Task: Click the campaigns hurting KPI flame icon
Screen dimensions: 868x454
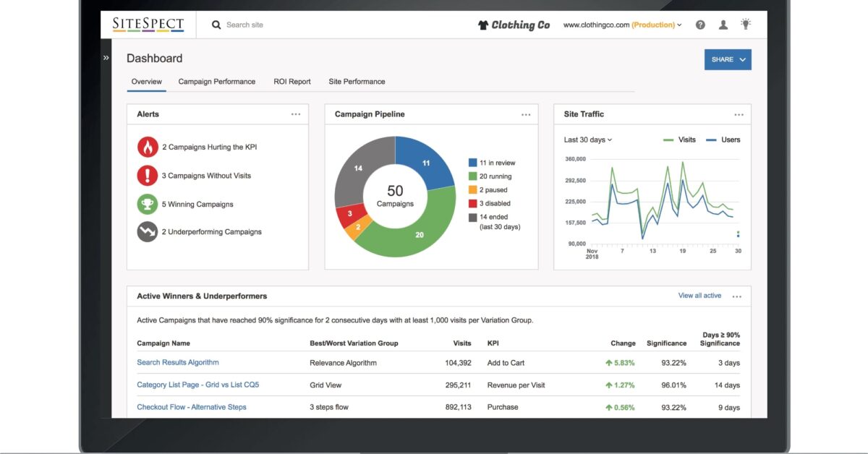Action: (147, 146)
